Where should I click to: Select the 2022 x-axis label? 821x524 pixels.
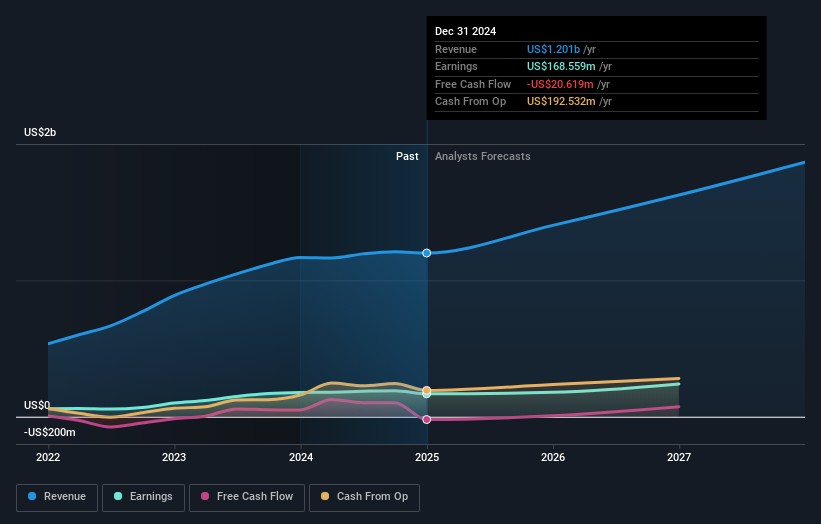pos(48,458)
